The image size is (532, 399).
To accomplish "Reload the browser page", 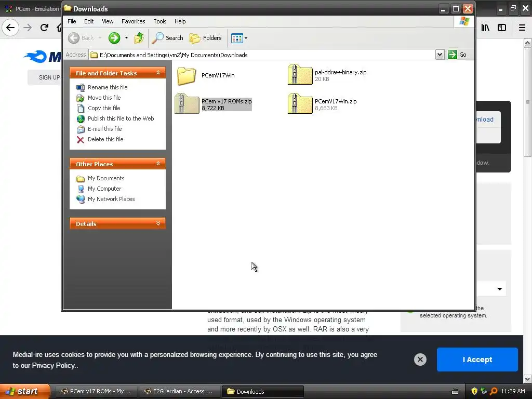I will [44, 28].
